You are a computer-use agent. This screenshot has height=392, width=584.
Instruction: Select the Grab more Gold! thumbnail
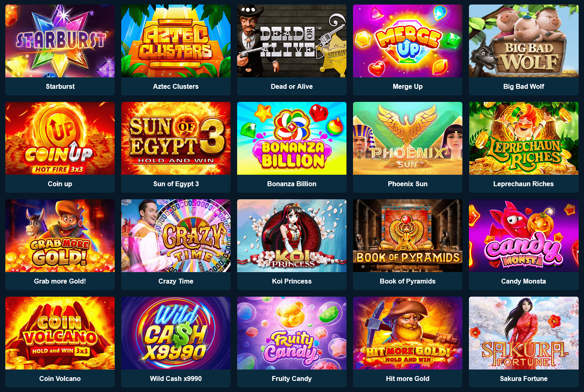[x=60, y=236]
